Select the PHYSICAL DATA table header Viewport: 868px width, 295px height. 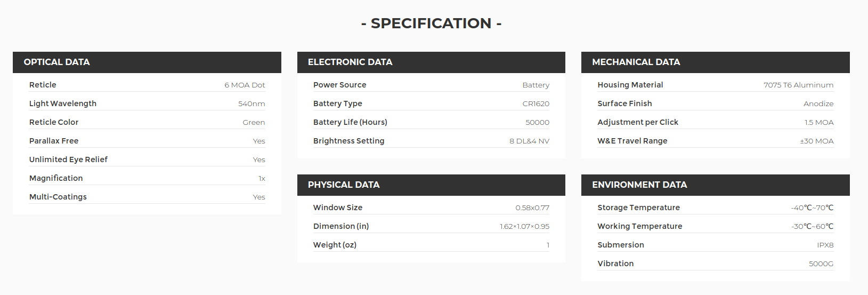click(x=431, y=185)
